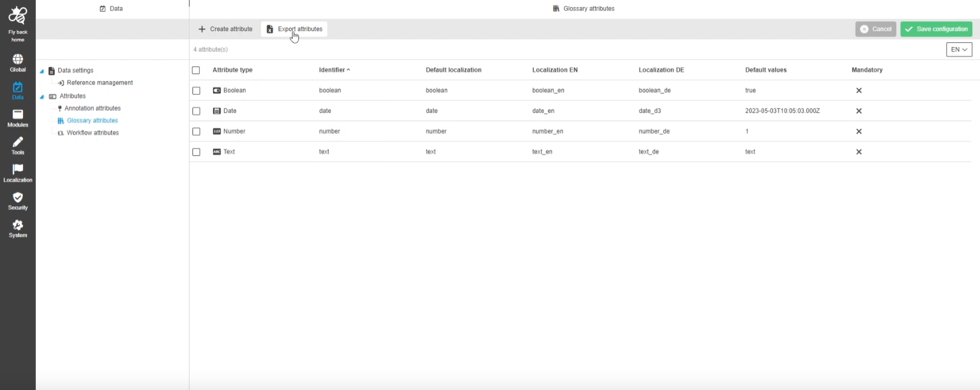980x390 pixels.
Task: Click the Export attributes button
Action: click(294, 29)
